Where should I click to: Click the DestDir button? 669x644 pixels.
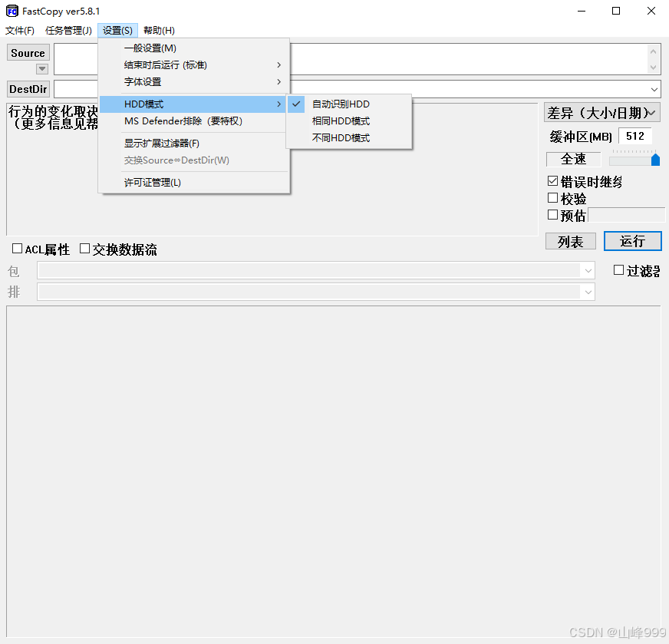tap(28, 89)
